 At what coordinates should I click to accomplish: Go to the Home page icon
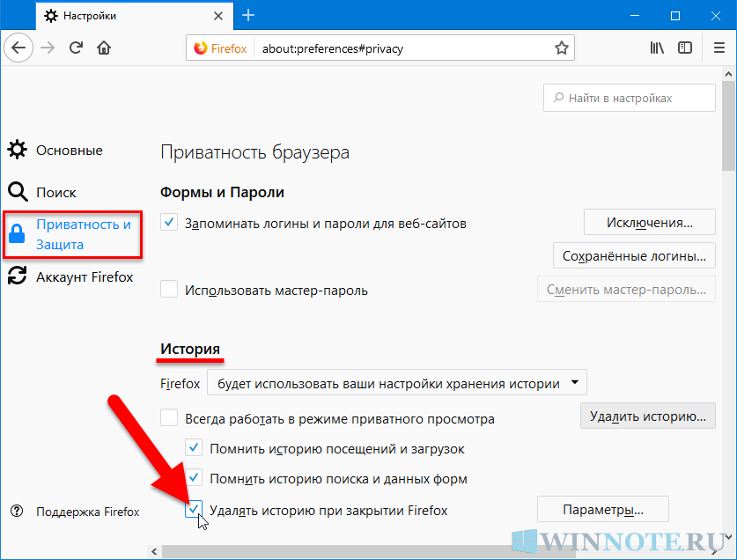pyautogui.click(x=104, y=48)
